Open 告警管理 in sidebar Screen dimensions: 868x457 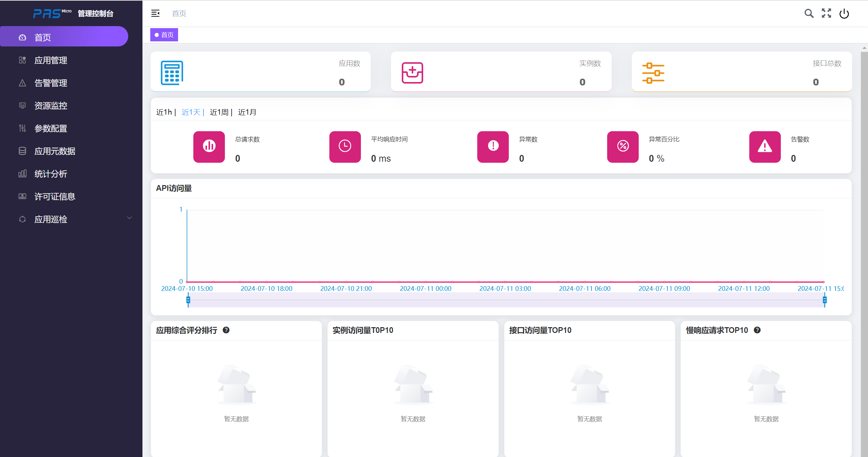(51, 83)
